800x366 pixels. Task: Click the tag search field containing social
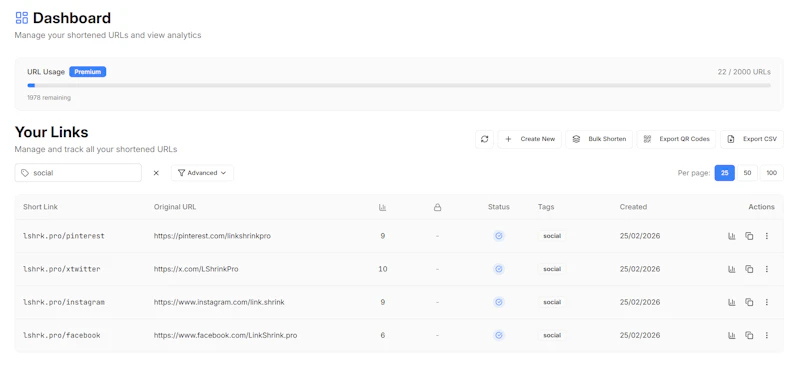(x=78, y=173)
